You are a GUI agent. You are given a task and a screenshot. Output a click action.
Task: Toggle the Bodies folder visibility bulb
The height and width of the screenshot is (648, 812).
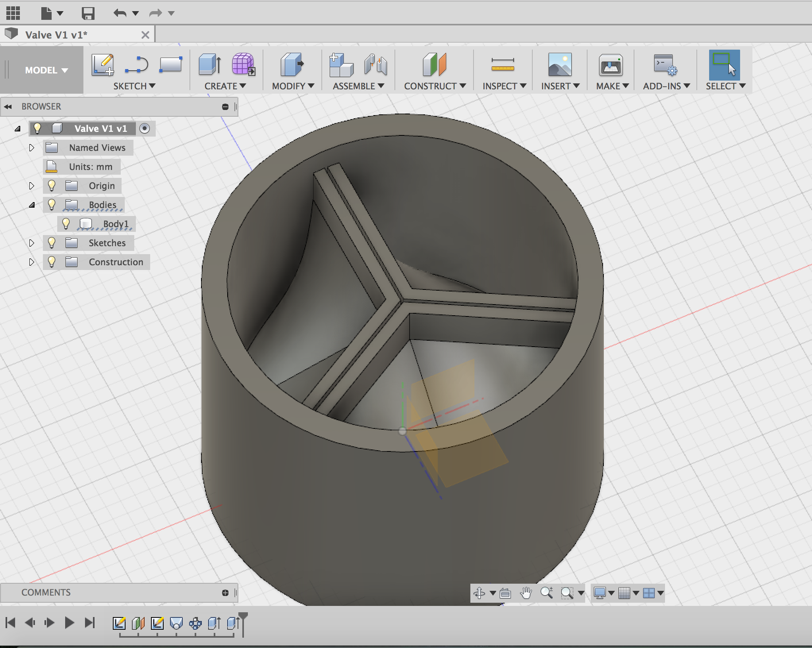pos(52,204)
